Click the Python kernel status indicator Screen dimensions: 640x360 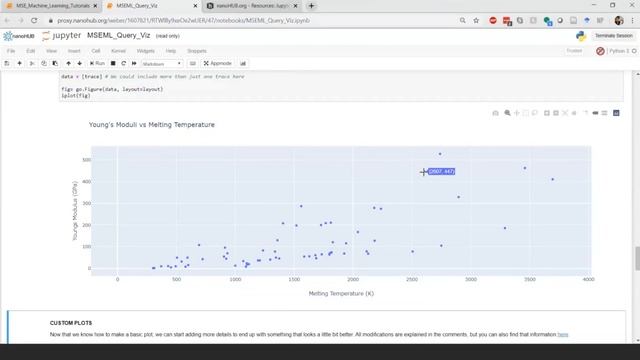pos(623,51)
